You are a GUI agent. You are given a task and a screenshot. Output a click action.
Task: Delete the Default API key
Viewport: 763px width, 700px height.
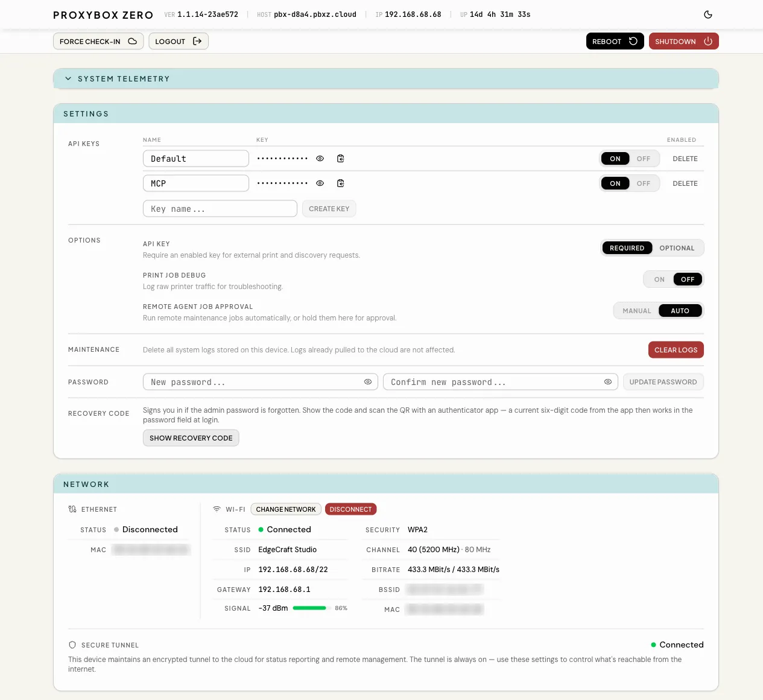click(685, 159)
